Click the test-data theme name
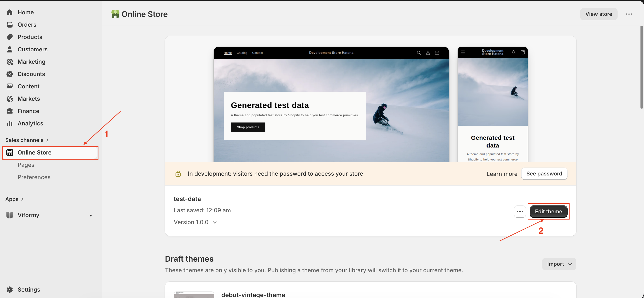644x298 pixels. coord(187,199)
